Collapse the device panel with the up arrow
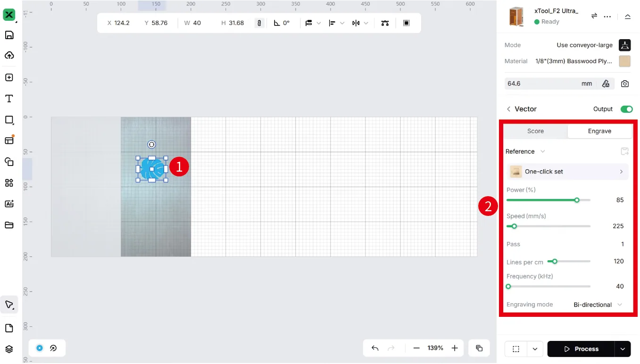640x364 pixels. [x=628, y=17]
